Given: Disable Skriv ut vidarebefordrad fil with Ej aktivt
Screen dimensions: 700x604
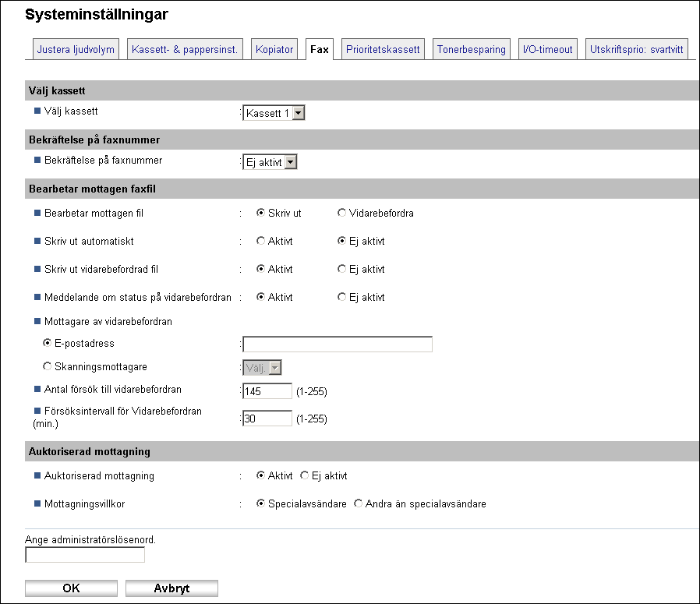Looking at the screenshot, I should coord(341,269).
